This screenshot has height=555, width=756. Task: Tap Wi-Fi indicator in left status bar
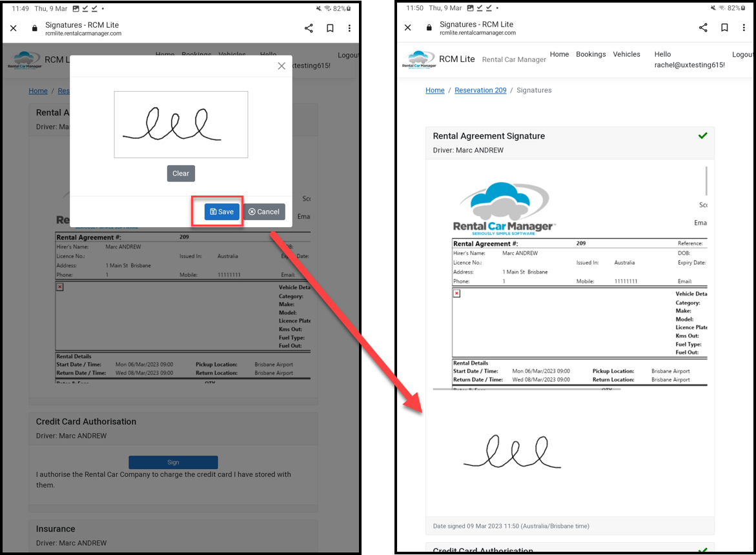[328, 8]
